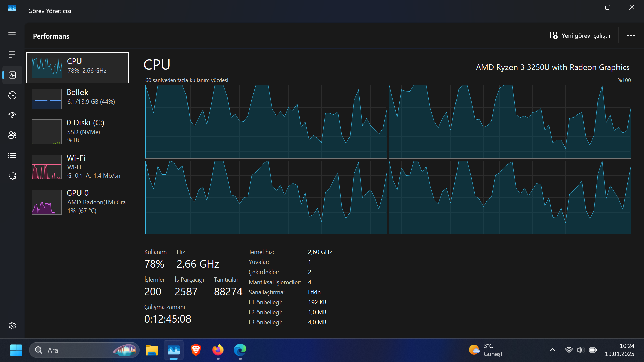Open the App history icon in sidebar

point(12,95)
